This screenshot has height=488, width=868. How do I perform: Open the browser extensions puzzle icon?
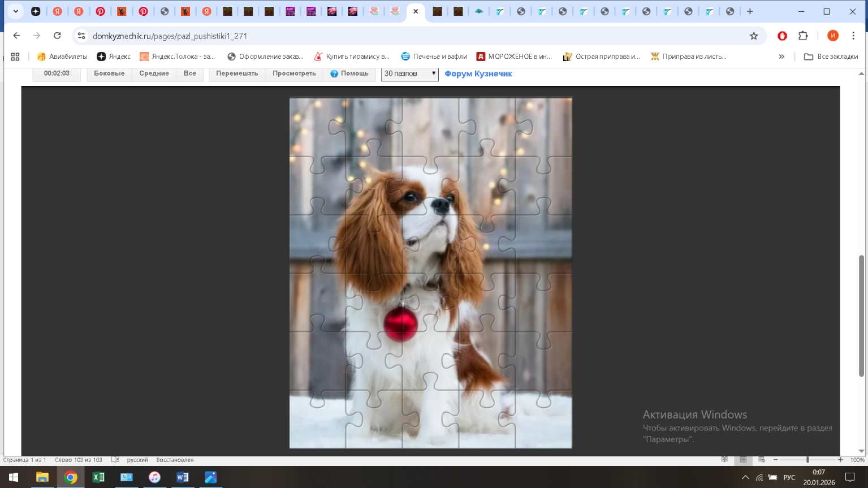click(x=803, y=36)
